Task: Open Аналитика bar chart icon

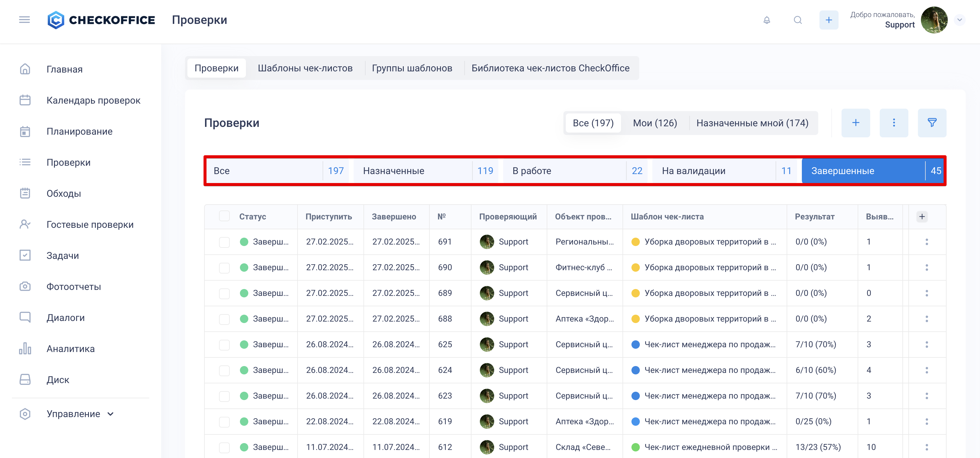Action: click(x=25, y=348)
